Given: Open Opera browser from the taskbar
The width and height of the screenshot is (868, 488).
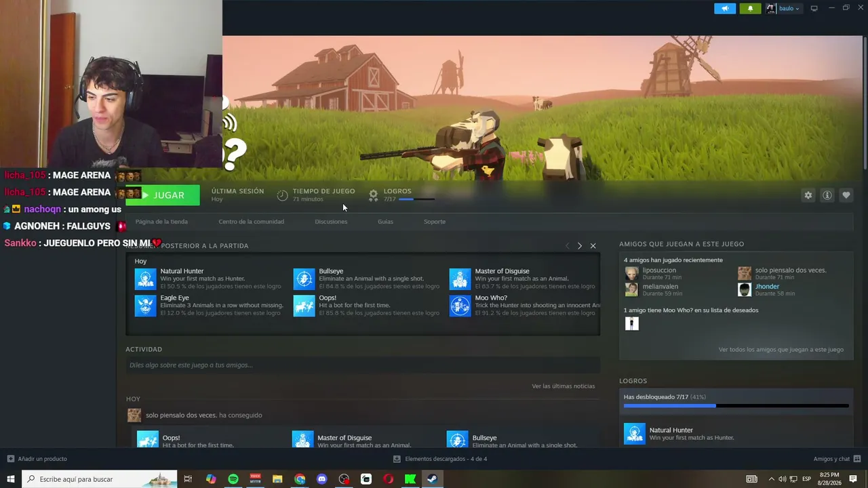Looking at the screenshot, I should (x=389, y=479).
